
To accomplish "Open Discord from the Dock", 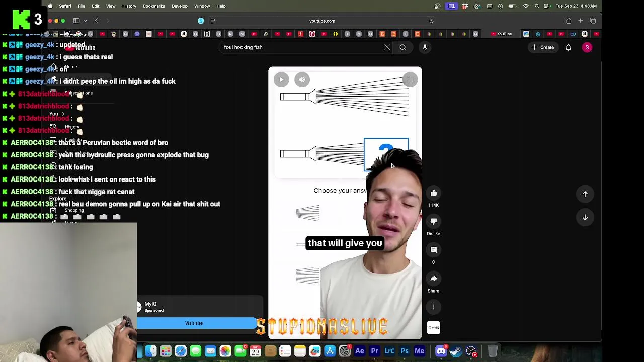I will [441, 351].
